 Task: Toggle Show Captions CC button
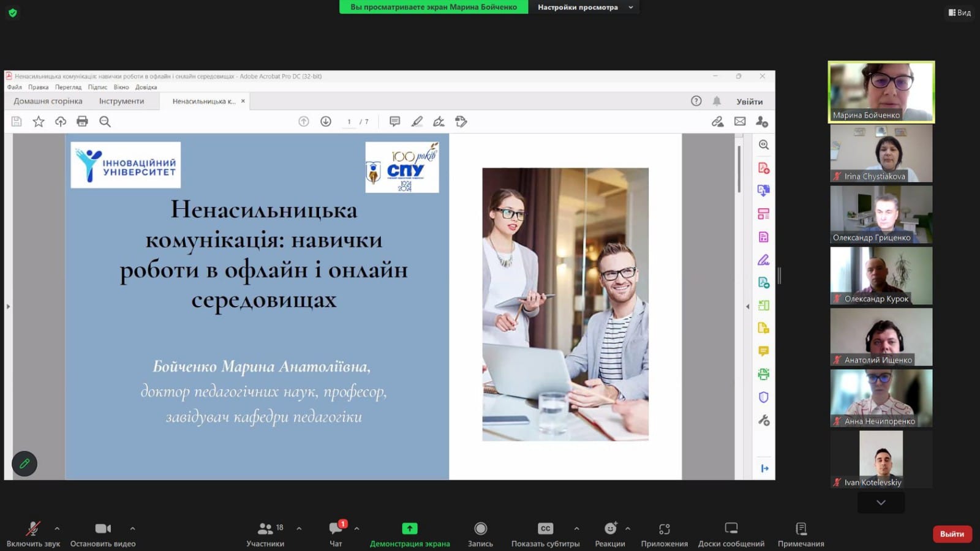point(545,528)
